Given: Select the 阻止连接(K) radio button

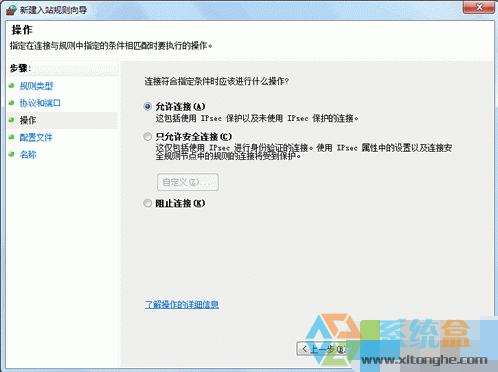Looking at the screenshot, I should pyautogui.click(x=147, y=203).
